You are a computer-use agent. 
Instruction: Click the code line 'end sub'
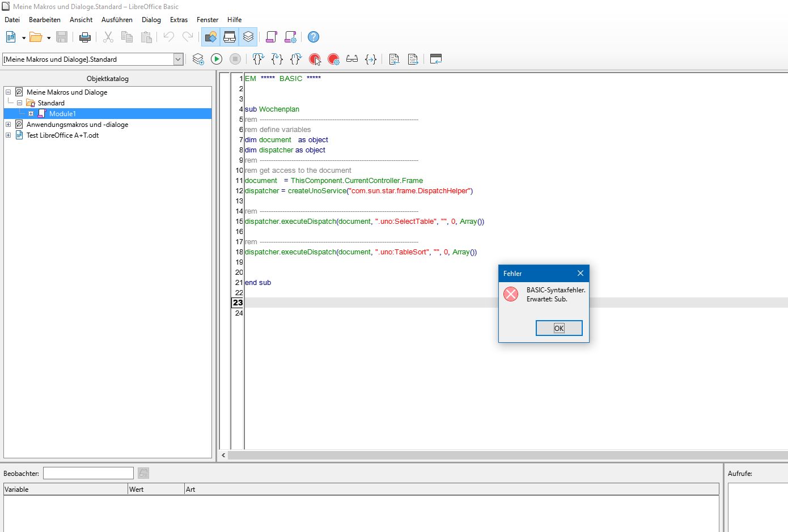pos(258,282)
